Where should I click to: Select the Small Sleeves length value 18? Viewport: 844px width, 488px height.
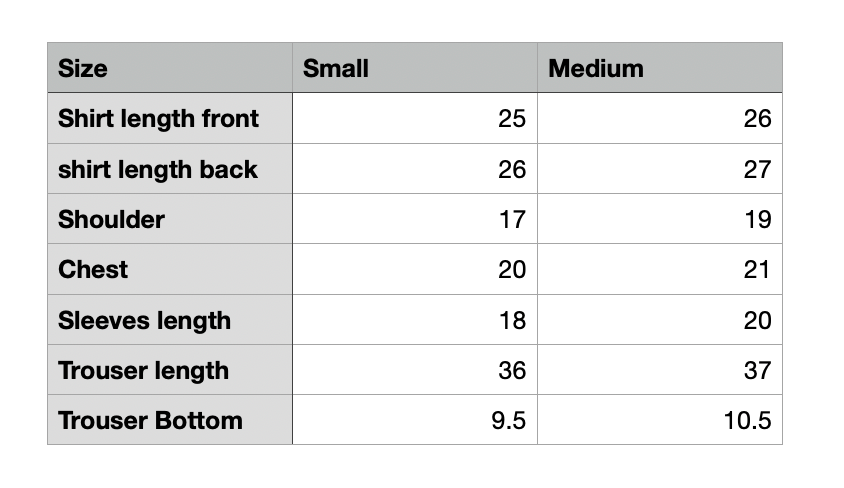(x=415, y=320)
